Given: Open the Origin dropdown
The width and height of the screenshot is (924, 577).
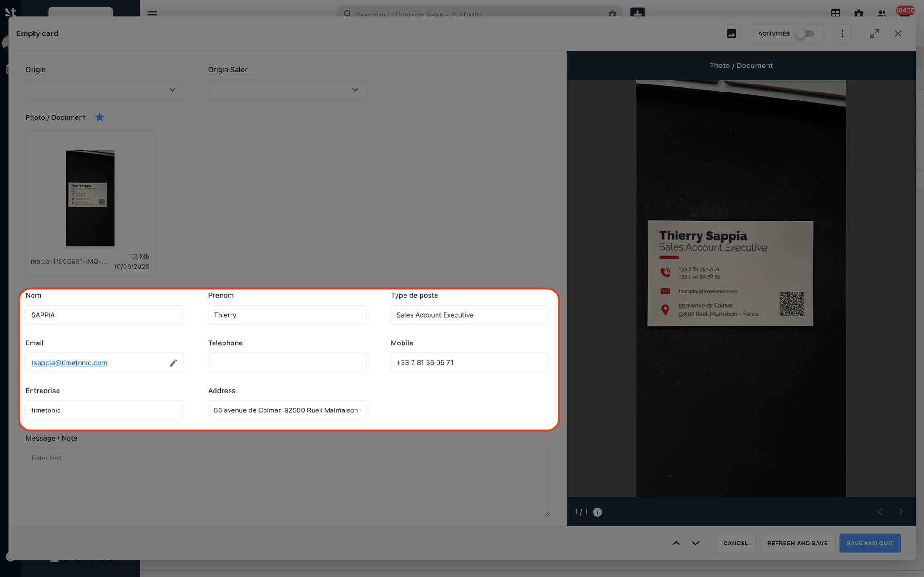Looking at the screenshot, I should click(x=104, y=90).
